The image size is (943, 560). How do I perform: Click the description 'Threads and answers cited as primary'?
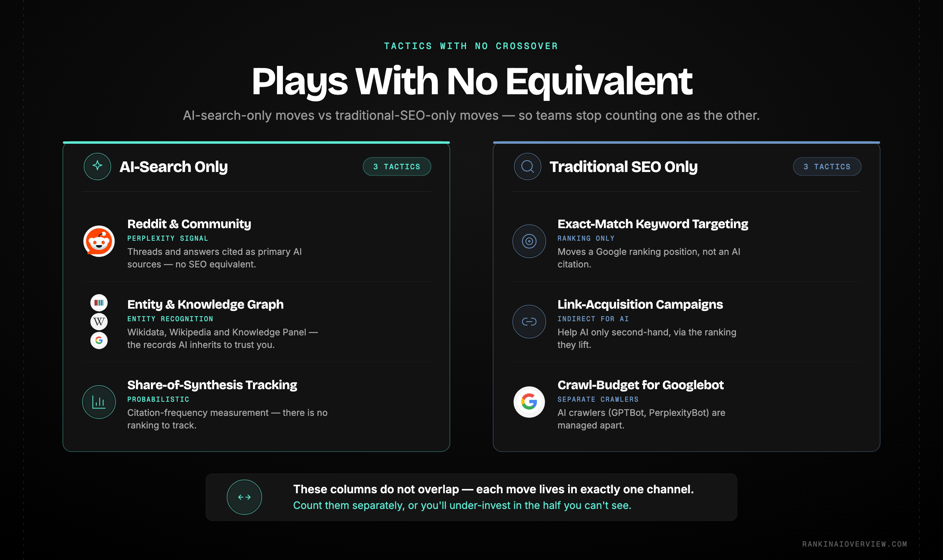click(215, 258)
